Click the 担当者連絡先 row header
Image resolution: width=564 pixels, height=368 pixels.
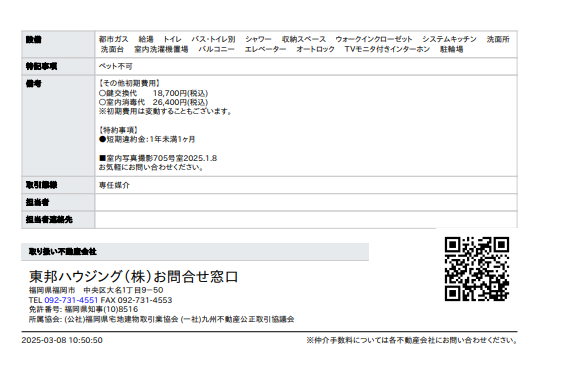tap(58, 219)
